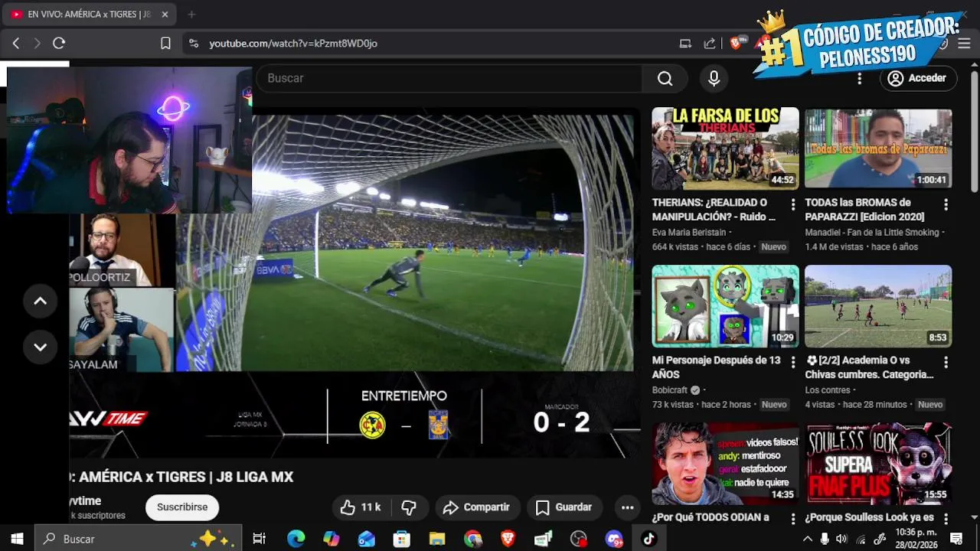Open options menu for THERIANS video
This screenshot has width=980, height=551.
[x=793, y=204]
